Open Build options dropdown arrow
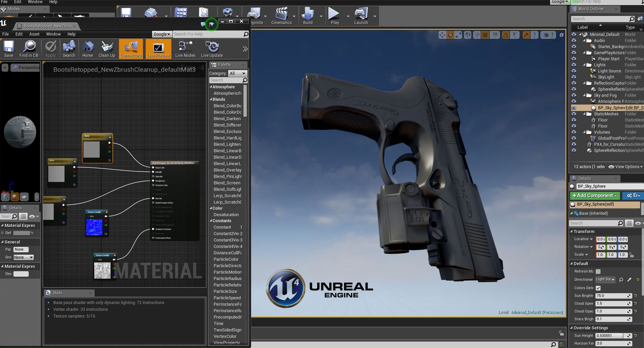This screenshot has width=644, height=348. tap(321, 16)
